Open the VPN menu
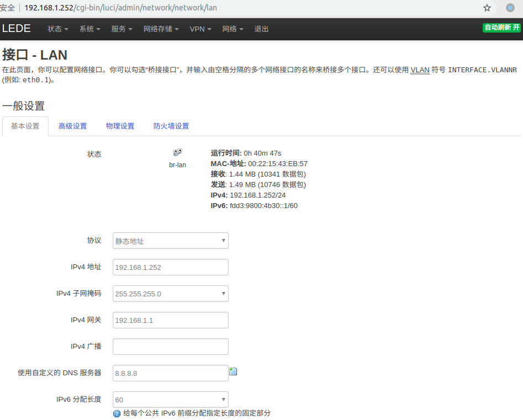This screenshot has width=523, height=420. pos(200,29)
